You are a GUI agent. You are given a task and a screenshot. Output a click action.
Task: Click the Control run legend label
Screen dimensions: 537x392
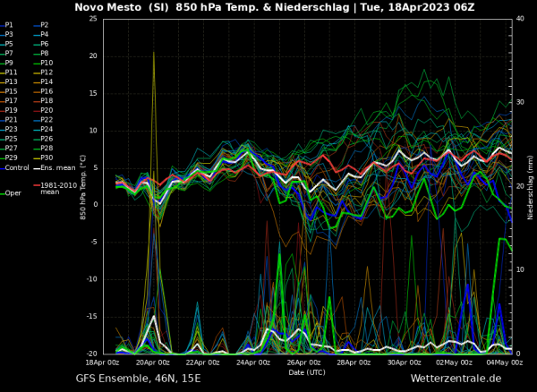(14, 167)
